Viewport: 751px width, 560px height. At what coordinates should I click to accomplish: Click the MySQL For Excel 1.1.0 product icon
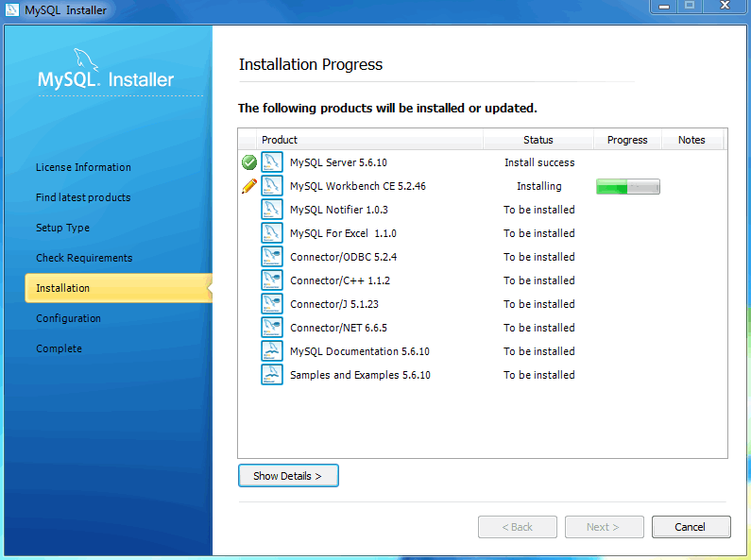click(271, 233)
